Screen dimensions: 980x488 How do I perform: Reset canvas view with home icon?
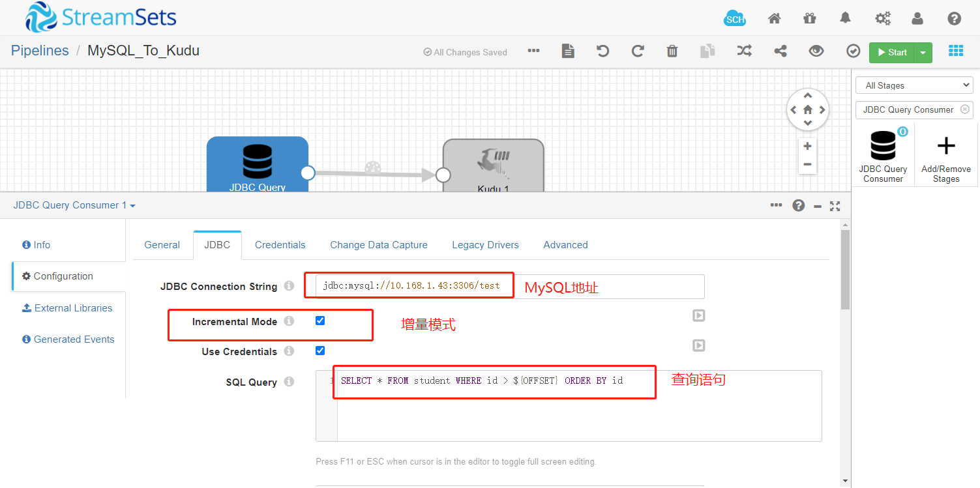click(808, 109)
